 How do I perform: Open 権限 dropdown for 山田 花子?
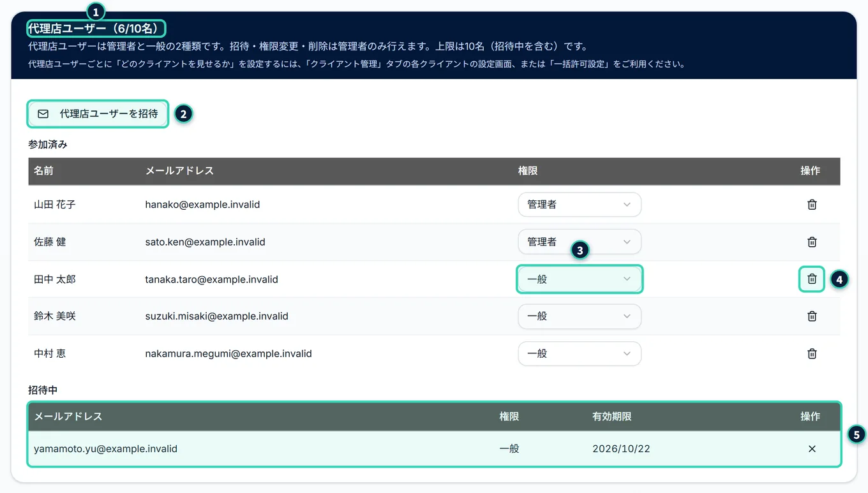pyautogui.click(x=580, y=205)
